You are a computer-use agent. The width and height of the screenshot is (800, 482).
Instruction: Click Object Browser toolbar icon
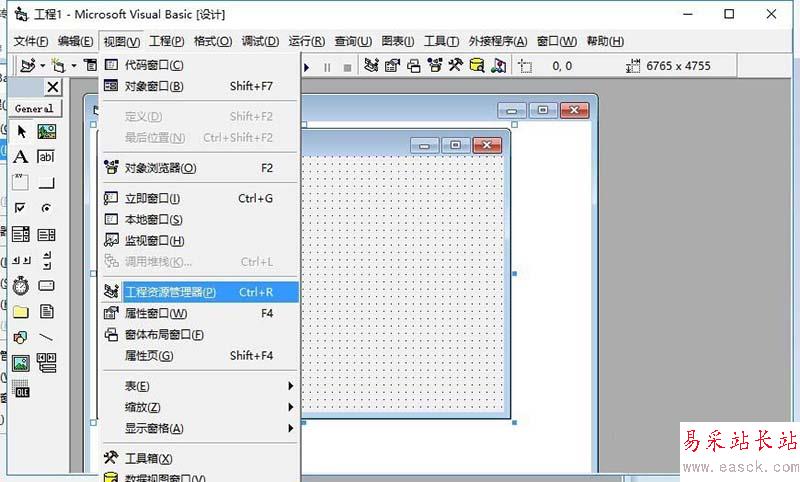pyautogui.click(x=435, y=66)
